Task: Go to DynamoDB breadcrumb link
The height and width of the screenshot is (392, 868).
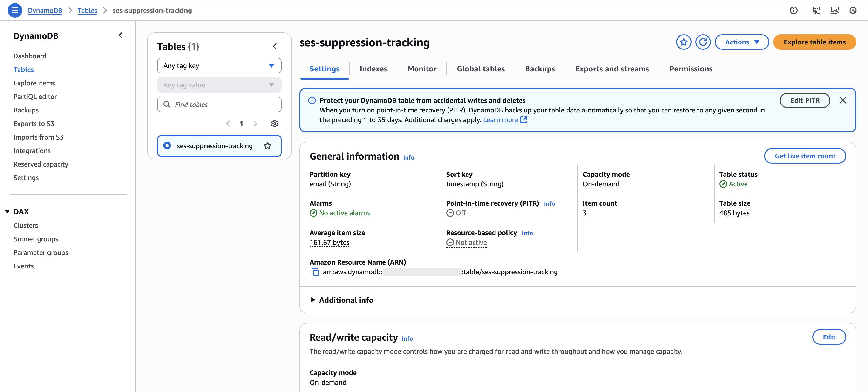Action: (45, 10)
